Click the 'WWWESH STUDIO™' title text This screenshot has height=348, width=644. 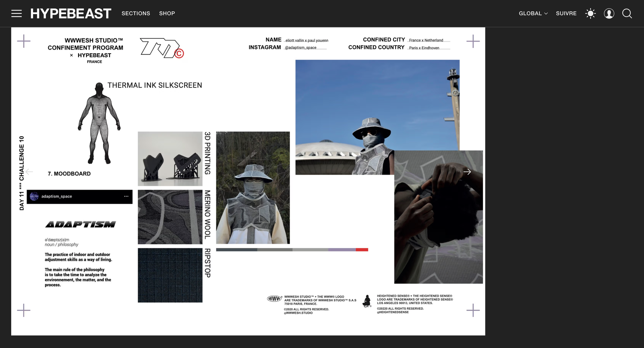[x=94, y=40]
